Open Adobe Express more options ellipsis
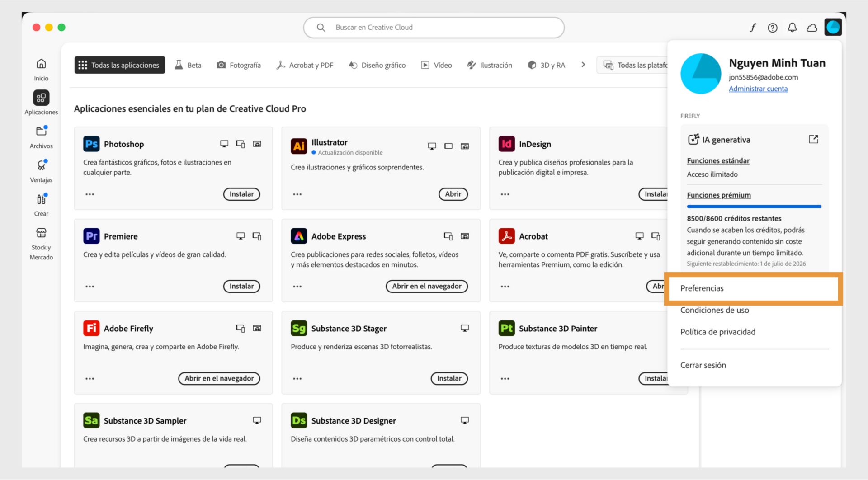The height and width of the screenshot is (480, 868). tap(297, 287)
